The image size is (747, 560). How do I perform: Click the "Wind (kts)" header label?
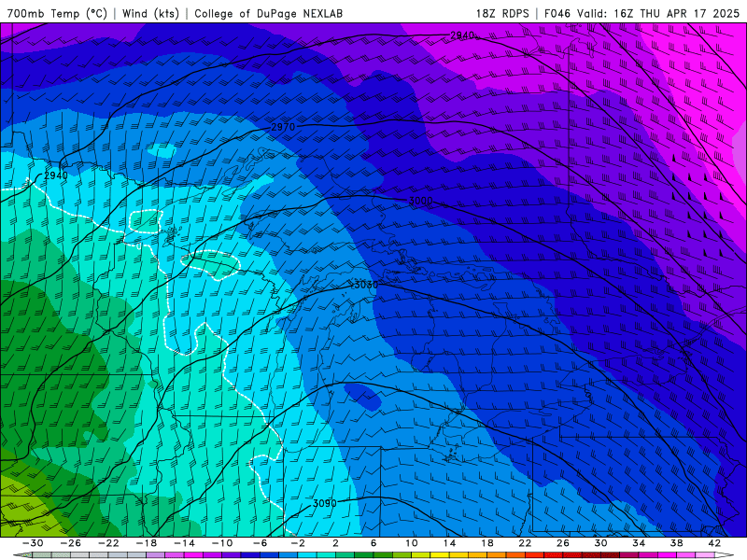[x=150, y=13]
